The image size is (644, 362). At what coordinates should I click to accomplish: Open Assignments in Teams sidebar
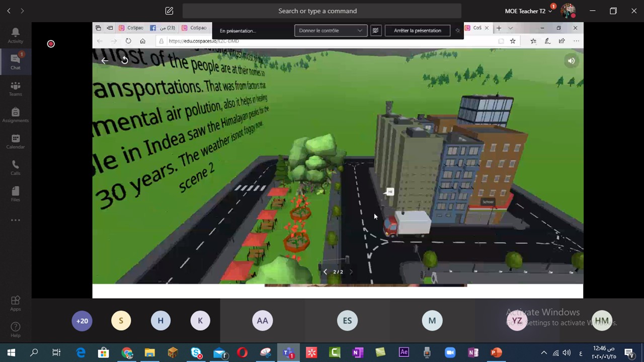pos(16,115)
